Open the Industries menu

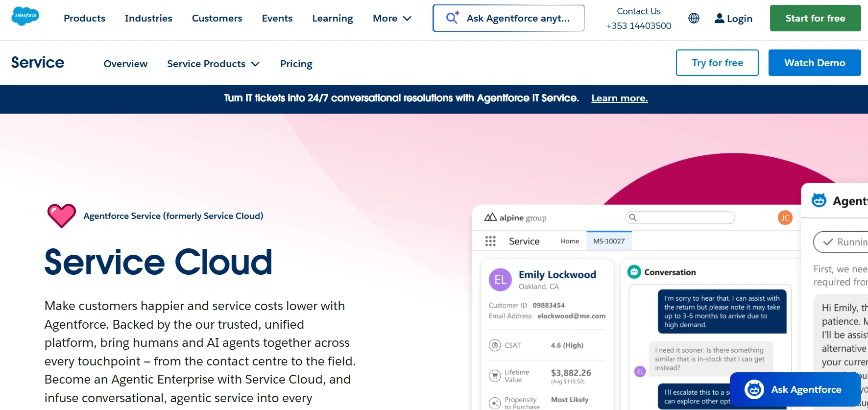148,19
